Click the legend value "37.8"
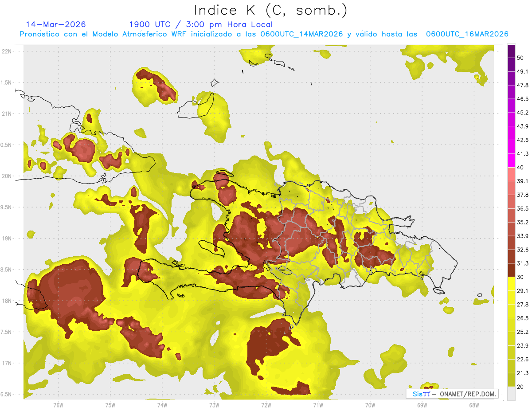The height and width of the screenshot is (411, 532). click(523, 195)
